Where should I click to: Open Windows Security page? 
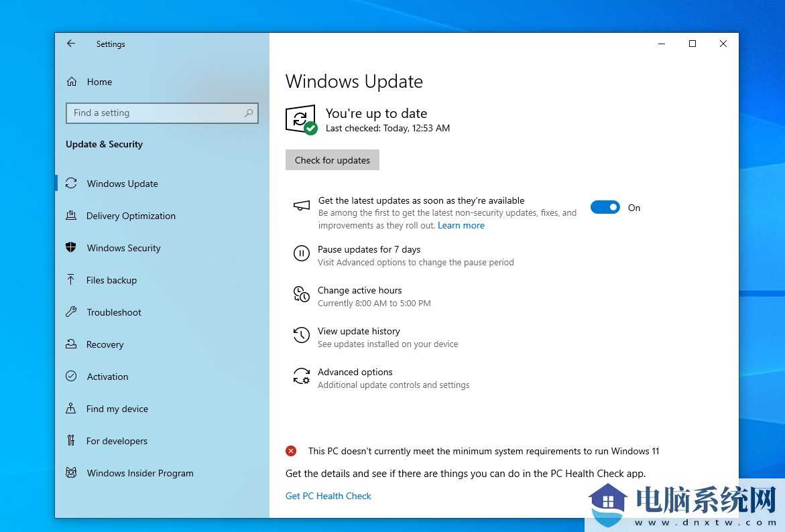click(123, 248)
